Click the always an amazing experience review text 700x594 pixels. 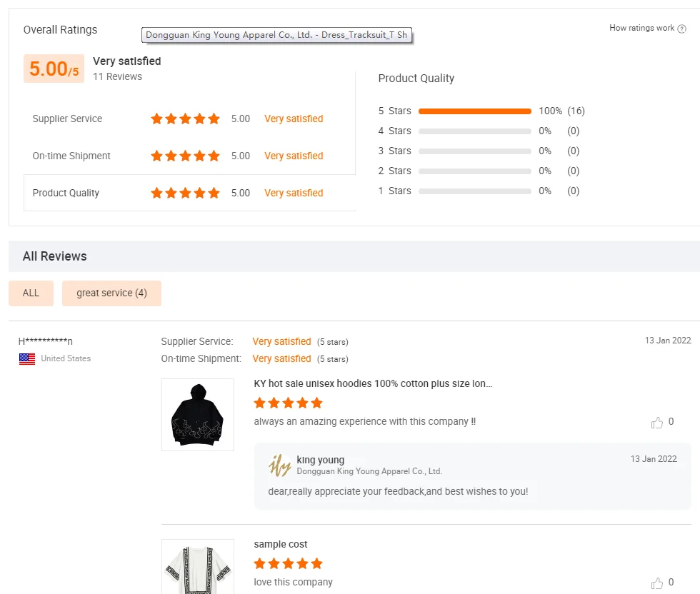tap(365, 422)
